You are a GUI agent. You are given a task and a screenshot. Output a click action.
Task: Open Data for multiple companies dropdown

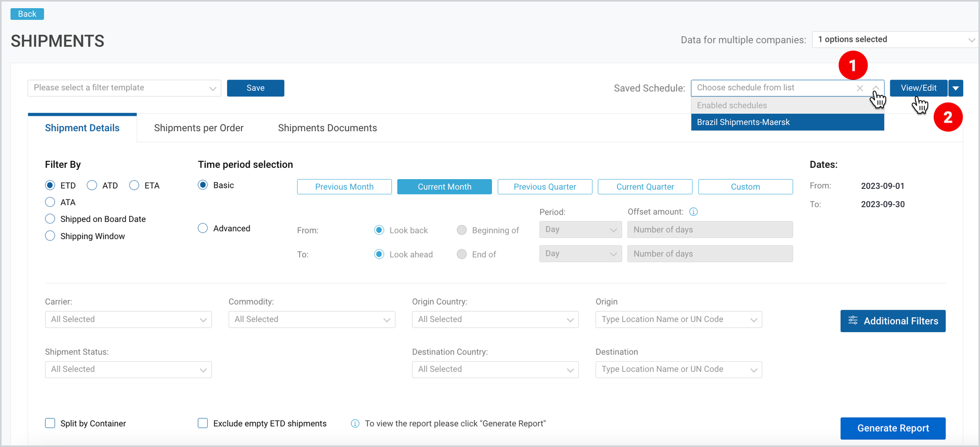(895, 39)
